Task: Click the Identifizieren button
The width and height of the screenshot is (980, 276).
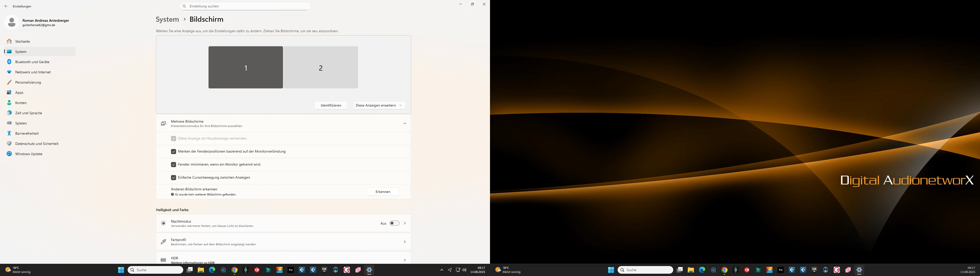Action: click(331, 105)
